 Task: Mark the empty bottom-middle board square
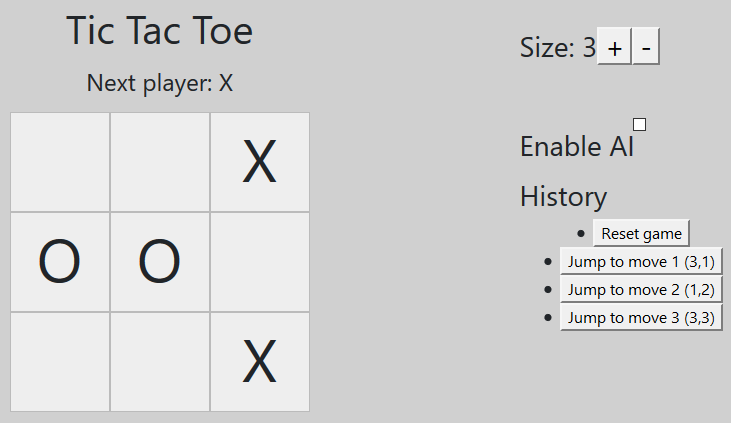click(x=160, y=361)
